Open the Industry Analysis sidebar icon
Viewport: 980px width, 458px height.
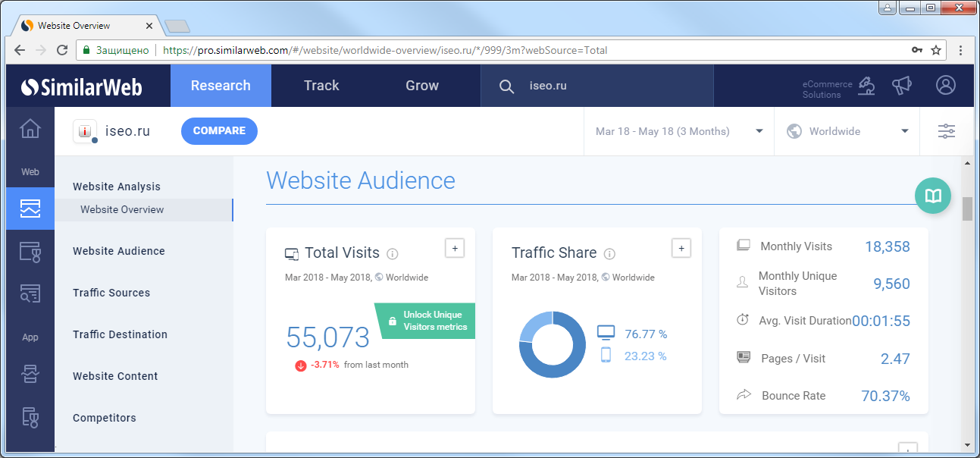coord(30,251)
